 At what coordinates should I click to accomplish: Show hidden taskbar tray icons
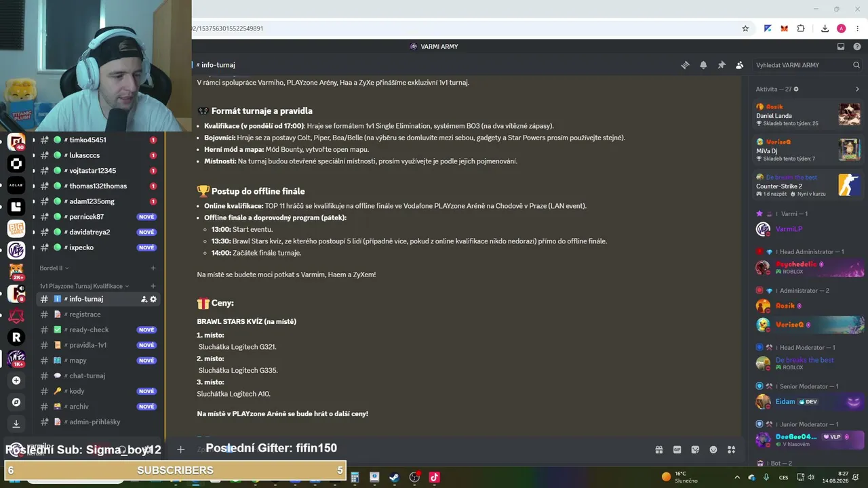[x=737, y=477]
